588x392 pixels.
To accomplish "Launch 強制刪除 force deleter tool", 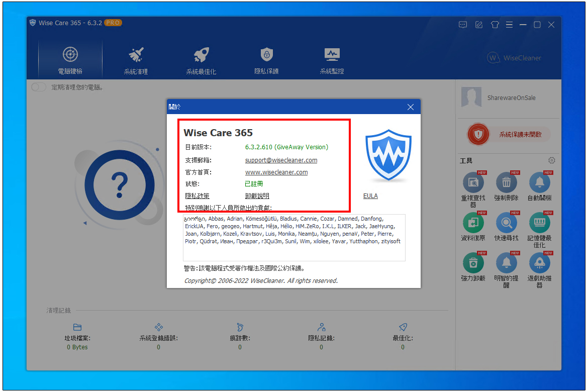I will pos(506,186).
